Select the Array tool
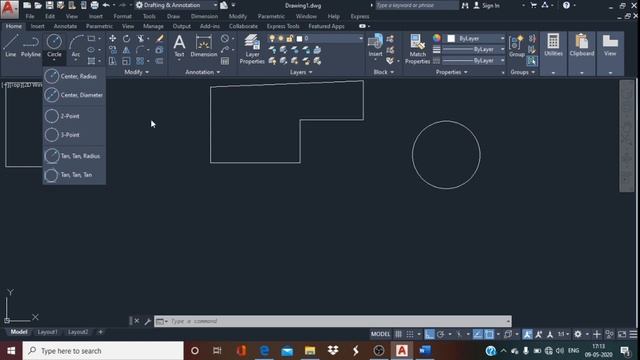This screenshot has height=360, width=640. (x=140, y=61)
